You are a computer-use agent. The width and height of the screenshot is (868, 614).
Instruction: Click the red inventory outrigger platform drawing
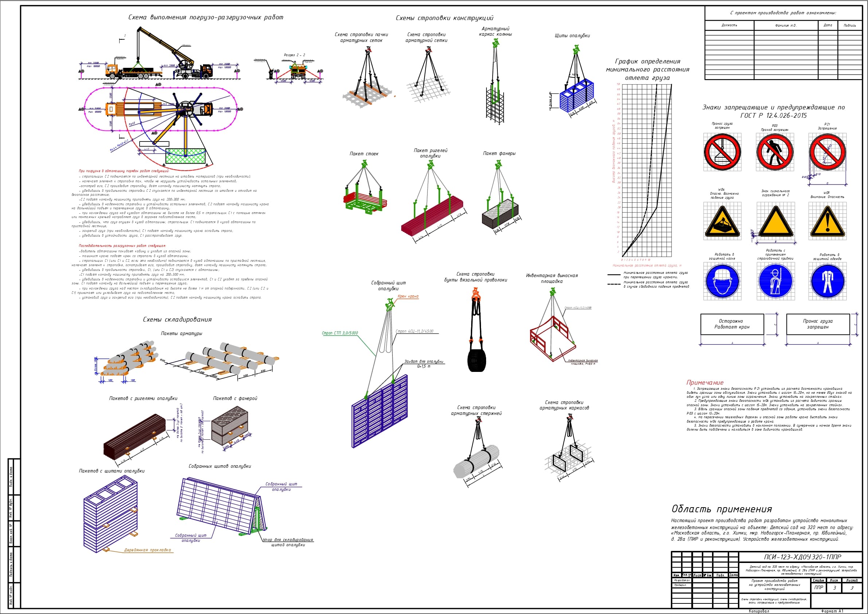(x=553, y=325)
